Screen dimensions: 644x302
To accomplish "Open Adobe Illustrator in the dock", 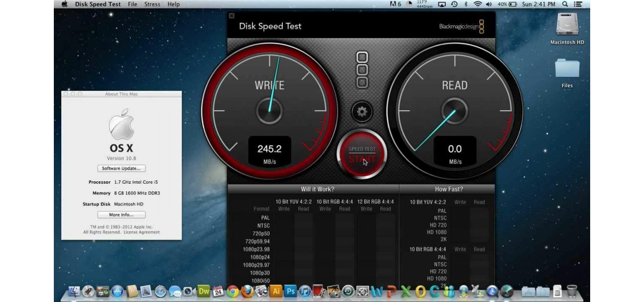I will (276, 290).
